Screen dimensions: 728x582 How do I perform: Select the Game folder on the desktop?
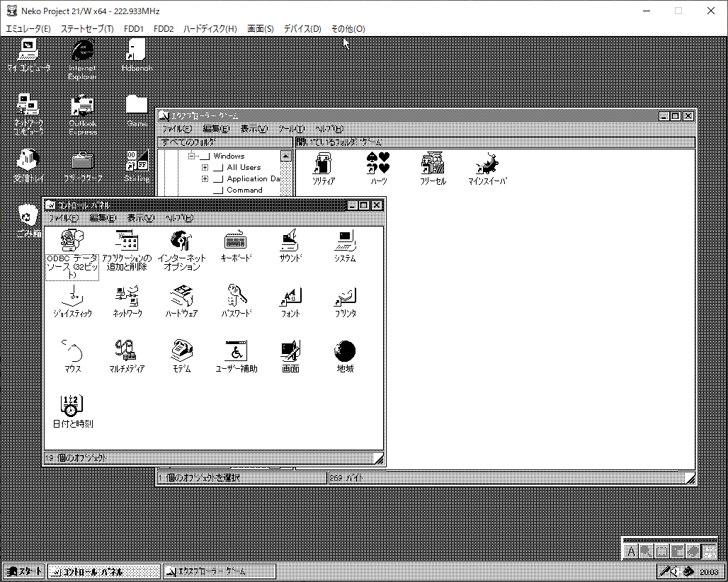[137, 111]
